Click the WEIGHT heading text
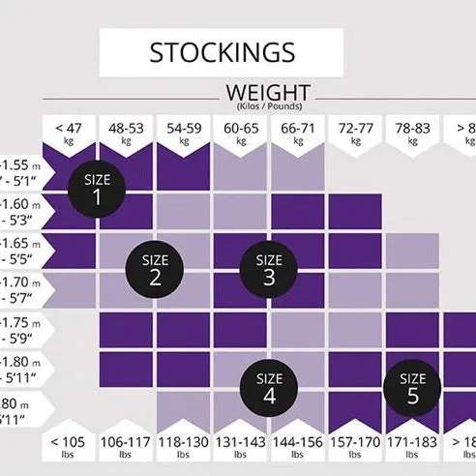 pos(268,93)
